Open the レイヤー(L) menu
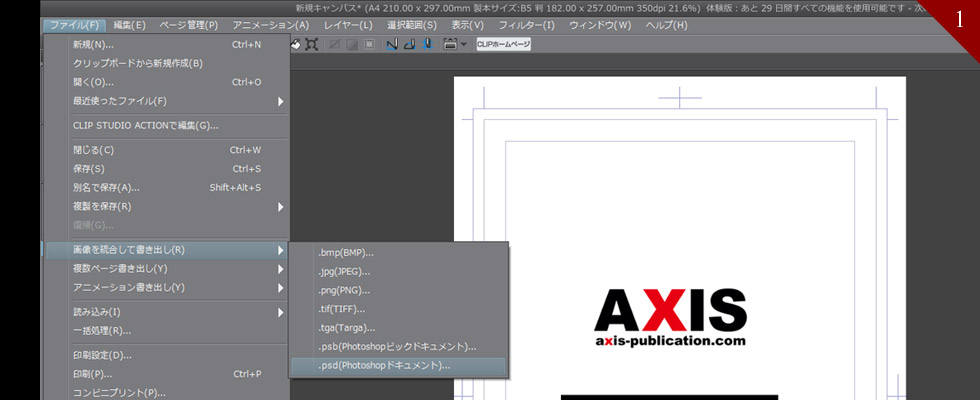980x400 pixels. [x=348, y=25]
